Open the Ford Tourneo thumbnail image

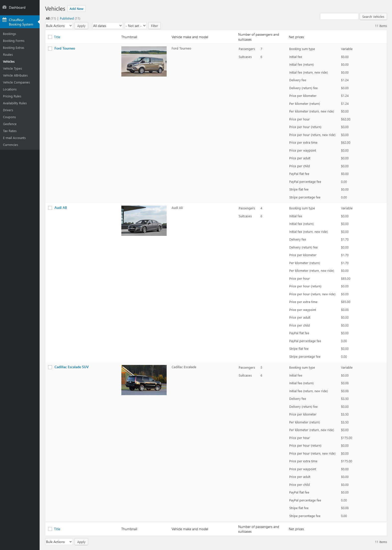coord(144,61)
